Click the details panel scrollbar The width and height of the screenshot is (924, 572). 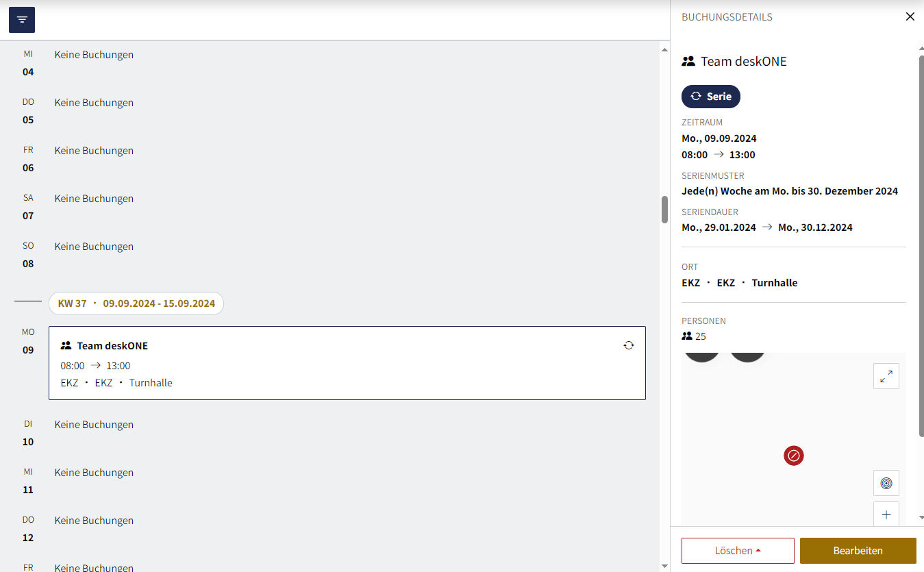[x=921, y=247]
